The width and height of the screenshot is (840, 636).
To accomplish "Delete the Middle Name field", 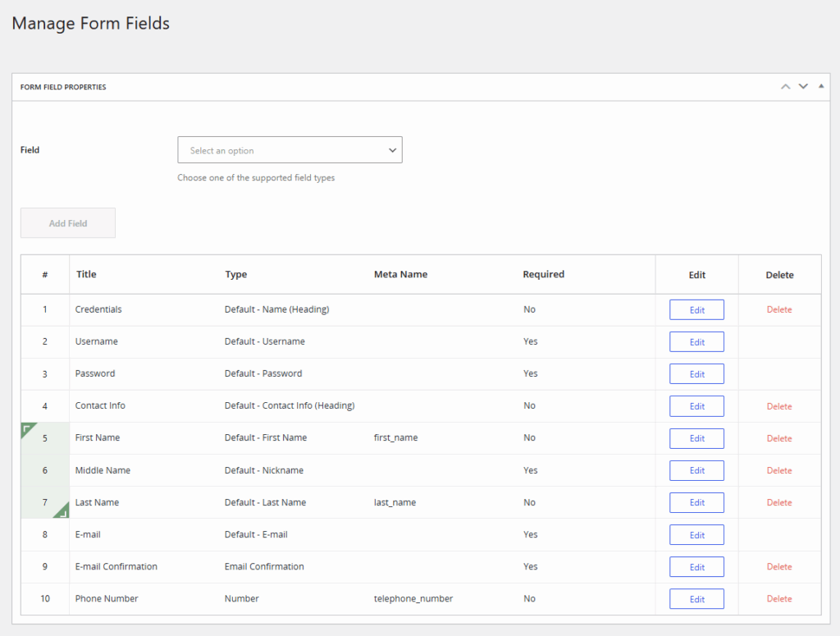I will coord(779,470).
